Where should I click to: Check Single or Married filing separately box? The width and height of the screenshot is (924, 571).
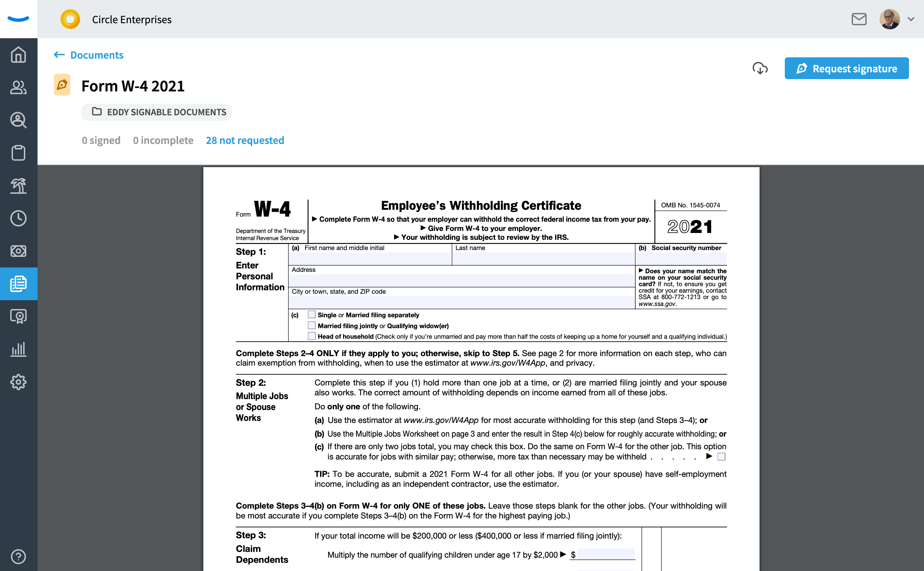(311, 314)
